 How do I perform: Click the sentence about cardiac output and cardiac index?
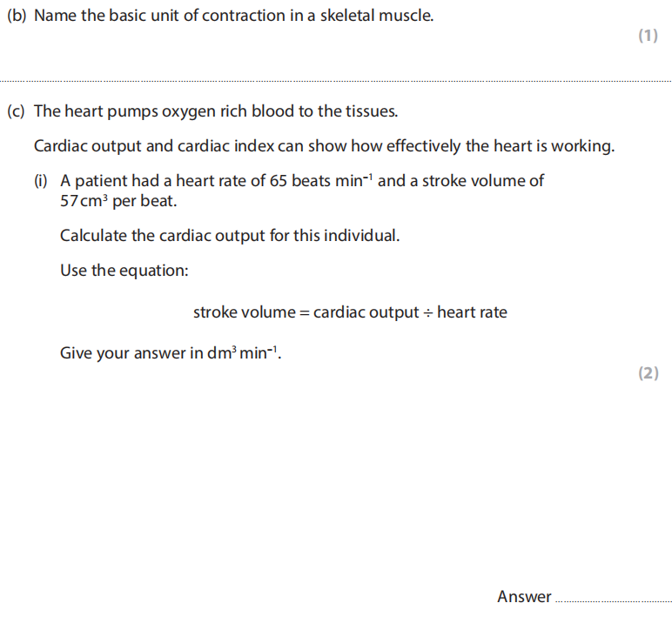click(x=324, y=145)
